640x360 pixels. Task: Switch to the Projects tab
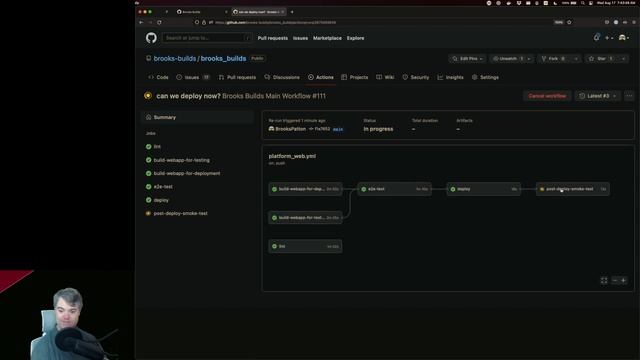pyautogui.click(x=355, y=77)
